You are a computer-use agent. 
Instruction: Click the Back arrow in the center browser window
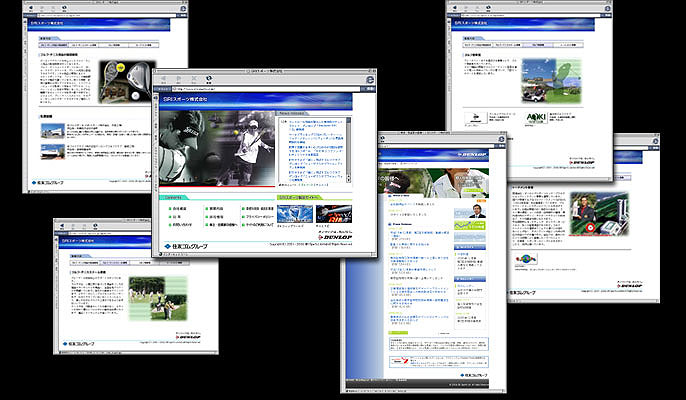163,78
